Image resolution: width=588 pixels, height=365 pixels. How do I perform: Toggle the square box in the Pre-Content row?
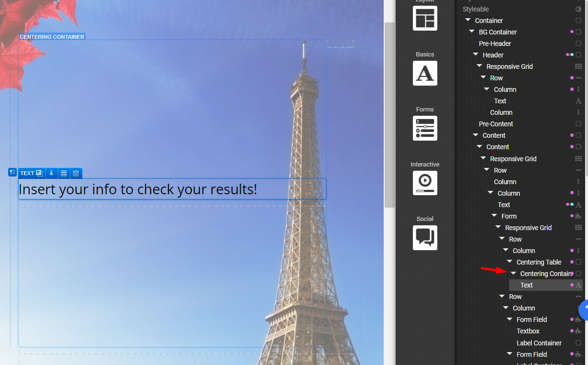(578, 124)
